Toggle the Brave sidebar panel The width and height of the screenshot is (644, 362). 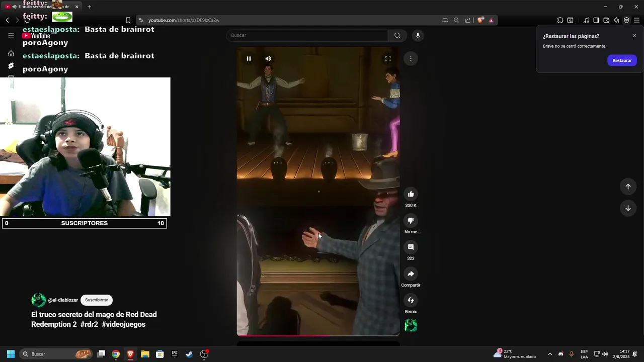click(596, 20)
